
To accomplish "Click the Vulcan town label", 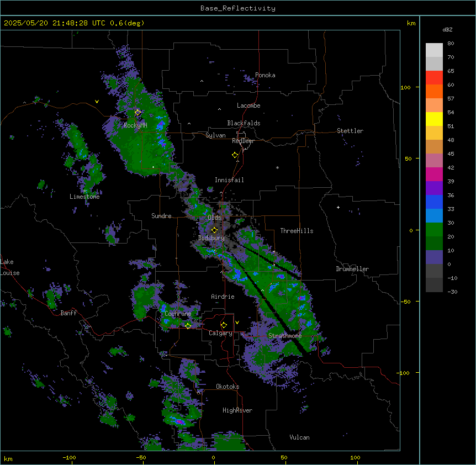I will [x=300, y=437].
